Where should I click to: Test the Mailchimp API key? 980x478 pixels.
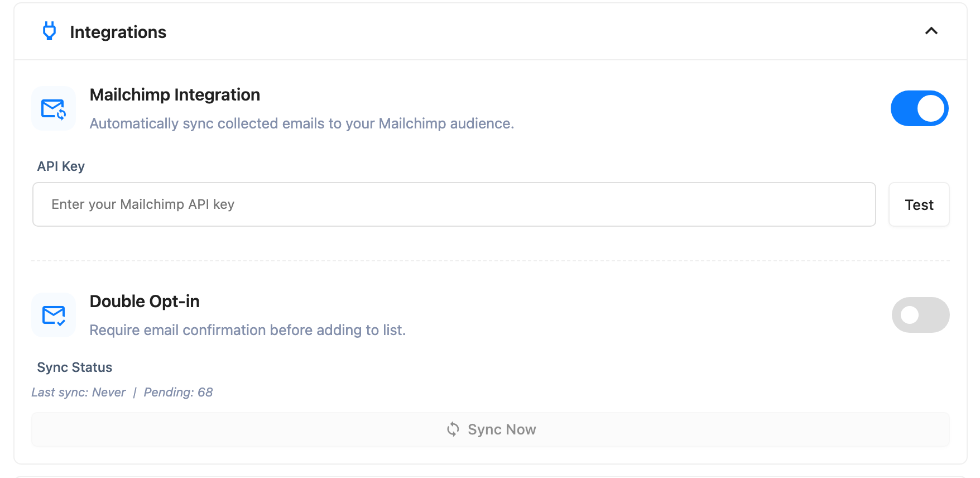click(919, 204)
